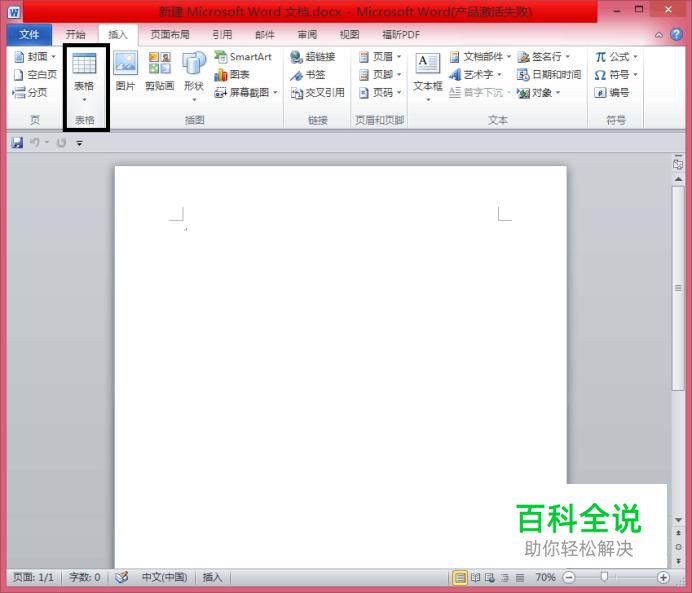692x593 pixels.
Task: Expand the equation (公式) dropdown arrow
Action: 636,56
